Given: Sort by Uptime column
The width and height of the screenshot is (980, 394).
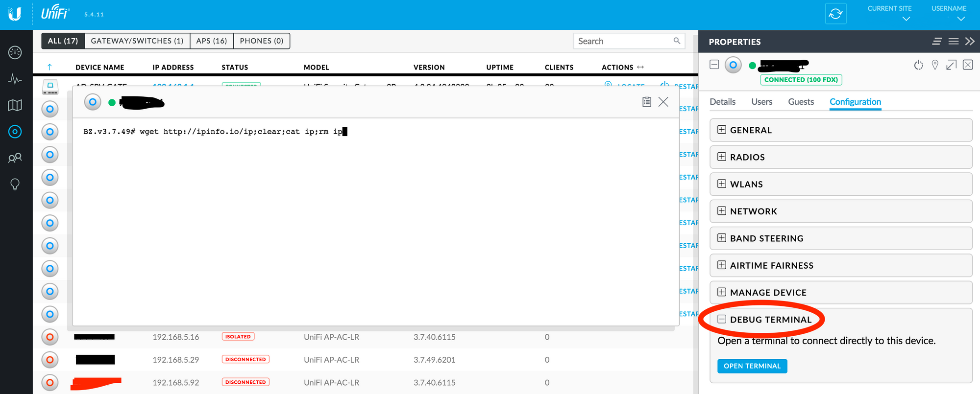Looking at the screenshot, I should coord(500,67).
